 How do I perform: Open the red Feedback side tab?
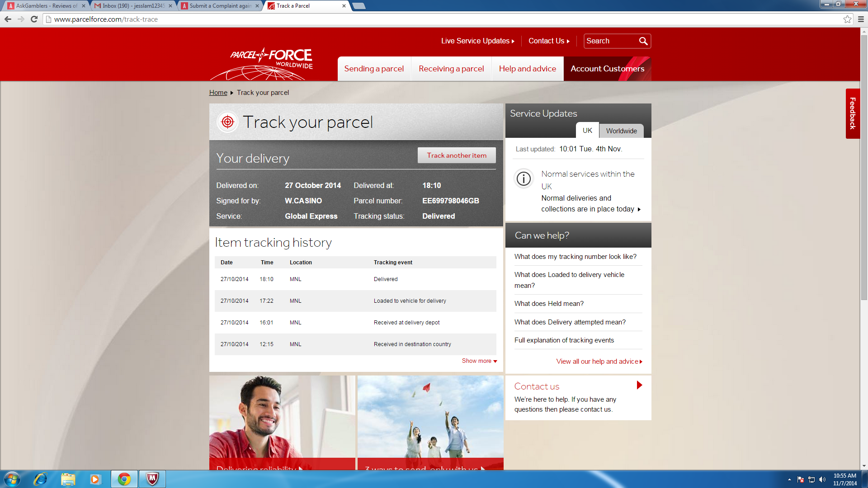(x=853, y=113)
